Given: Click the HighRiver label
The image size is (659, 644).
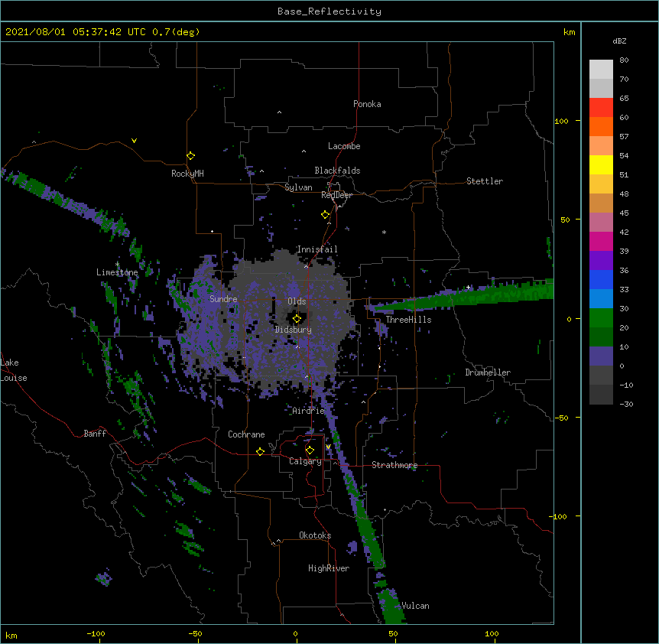Looking at the screenshot, I should 329,568.
